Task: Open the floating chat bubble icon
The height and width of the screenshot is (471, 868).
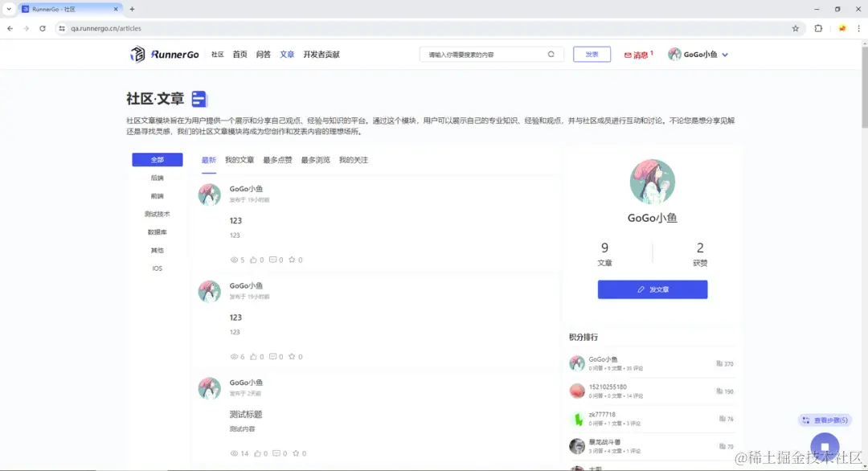Action: coord(825,445)
